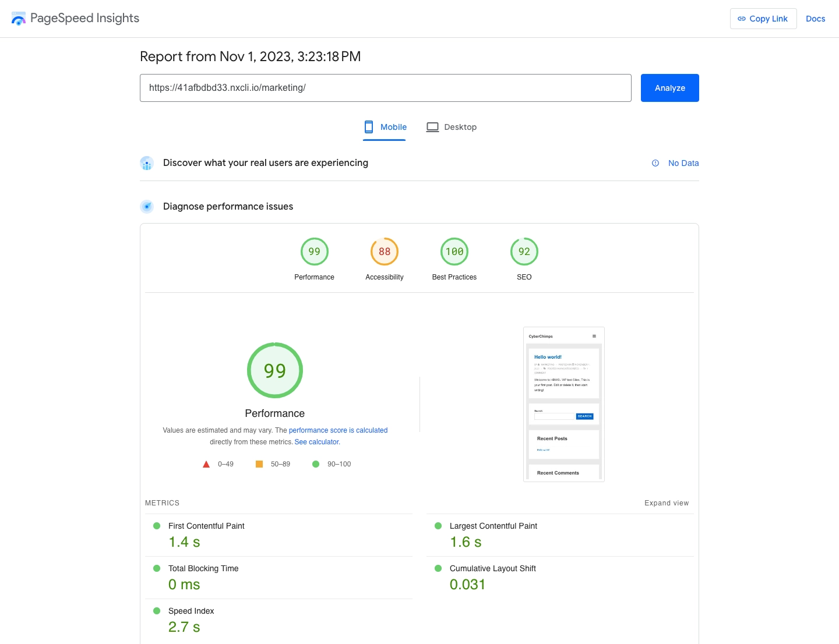839x644 pixels.
Task: Click the green 90–100 legend marker
Action: coord(316,464)
